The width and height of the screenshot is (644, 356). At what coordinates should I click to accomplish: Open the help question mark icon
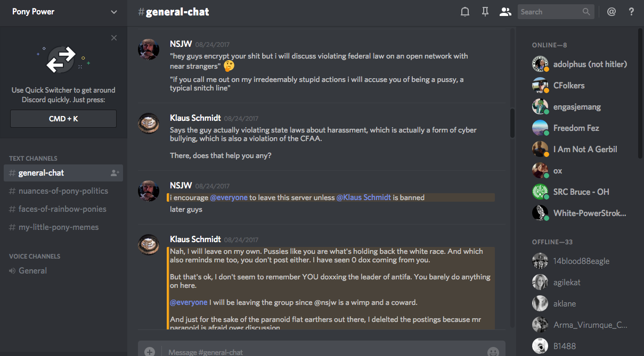(x=631, y=12)
